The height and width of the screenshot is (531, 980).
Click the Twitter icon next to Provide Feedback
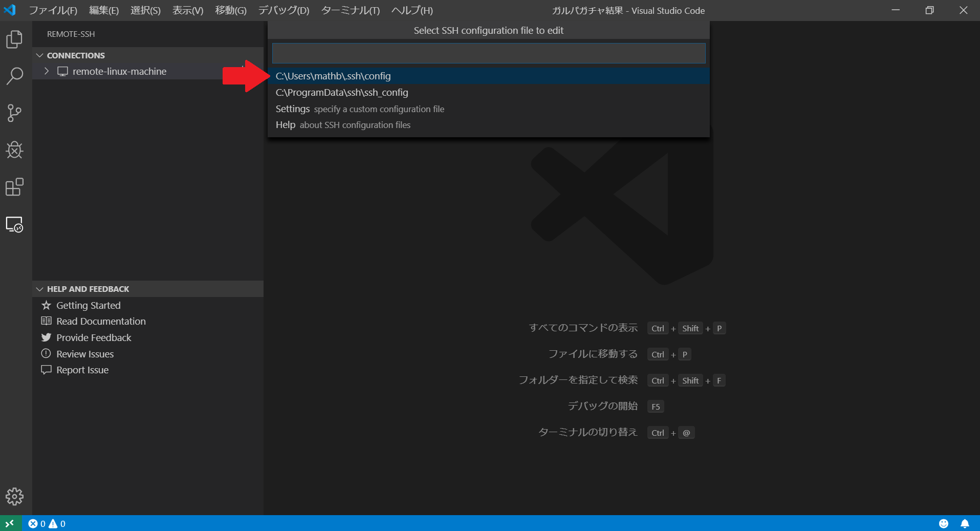point(46,337)
